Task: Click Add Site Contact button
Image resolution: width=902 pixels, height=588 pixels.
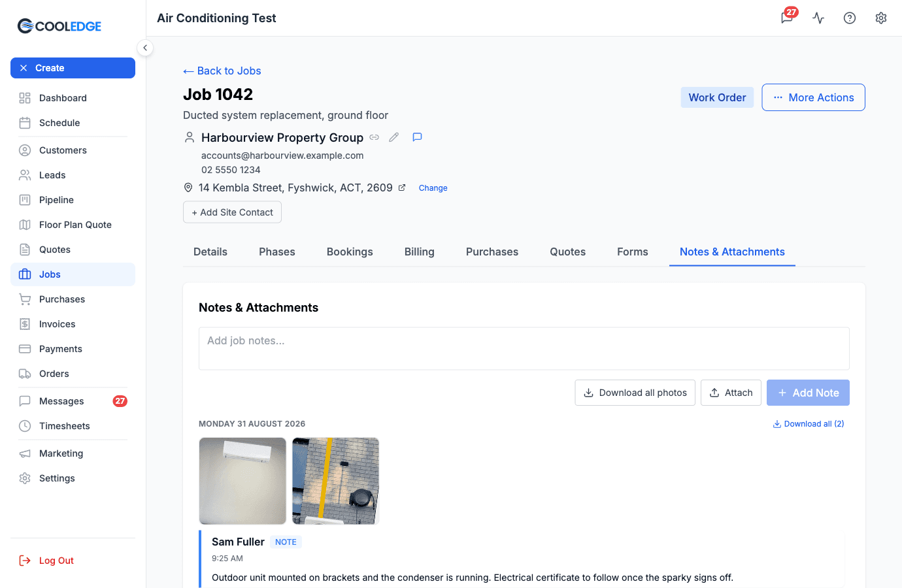Action: [232, 212]
